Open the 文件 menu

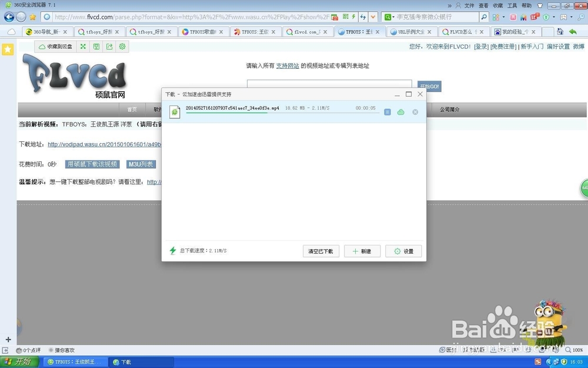tap(469, 5)
